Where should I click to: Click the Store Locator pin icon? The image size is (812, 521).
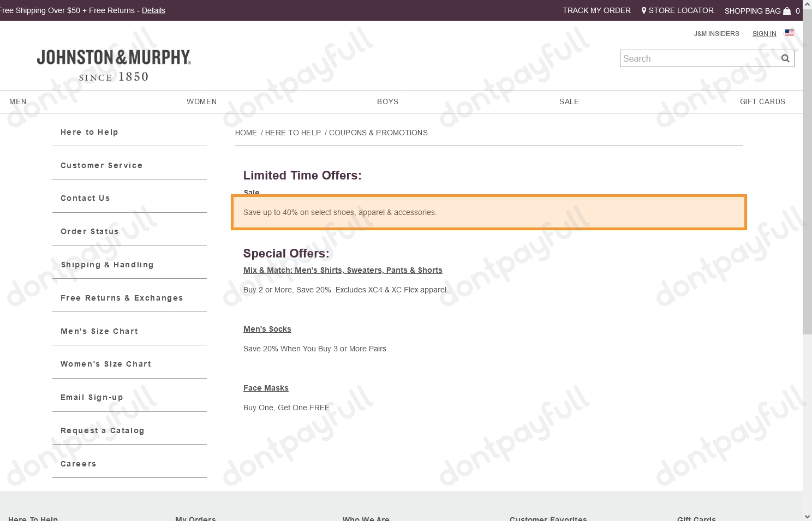tap(644, 10)
